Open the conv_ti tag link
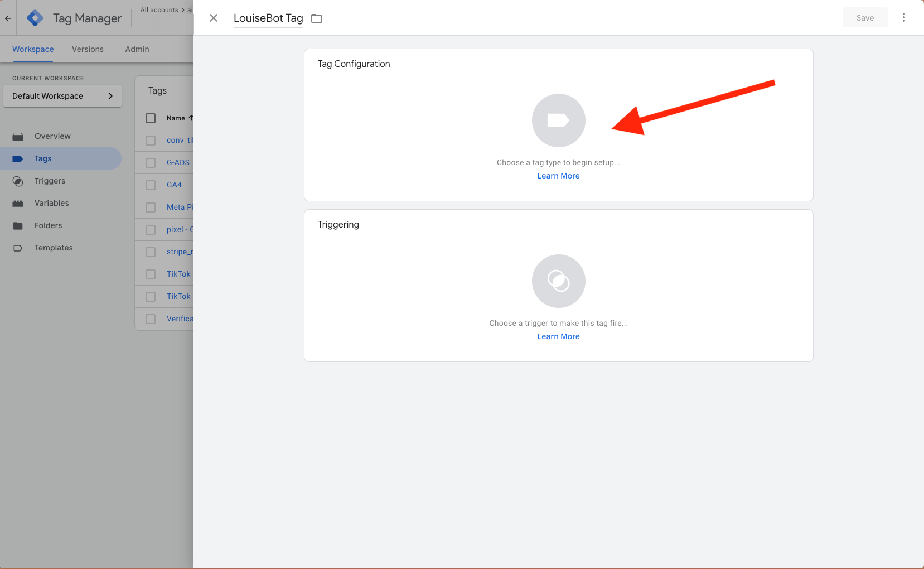This screenshot has height=569, width=924. click(180, 140)
